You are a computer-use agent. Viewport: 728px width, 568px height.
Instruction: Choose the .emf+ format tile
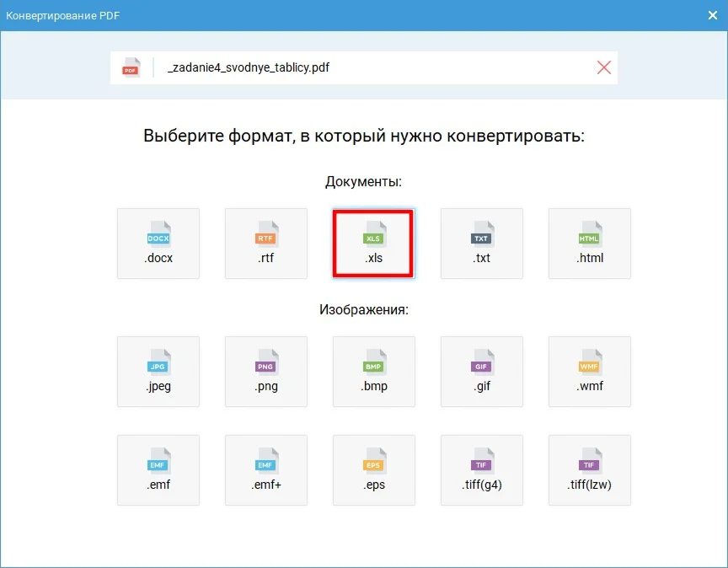[266, 470]
